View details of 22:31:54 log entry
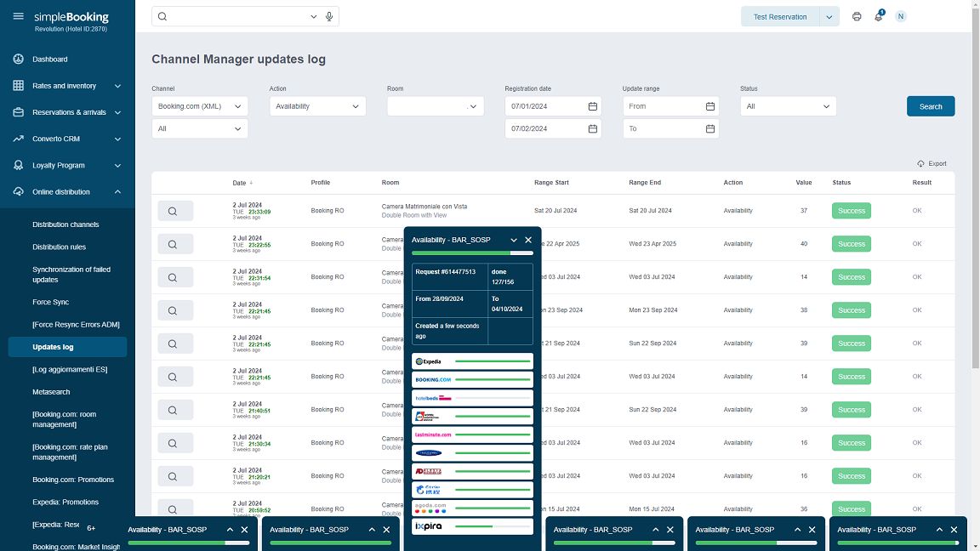980x551 pixels. click(x=175, y=277)
